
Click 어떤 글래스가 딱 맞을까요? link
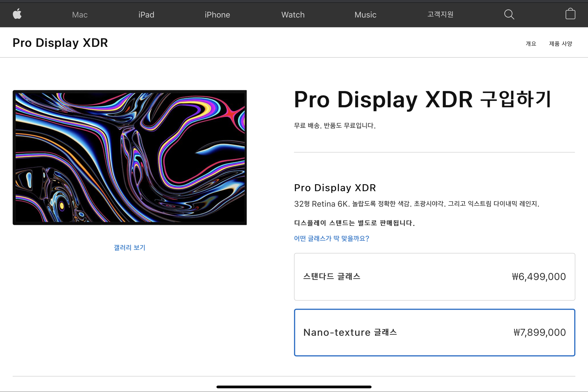tap(331, 238)
